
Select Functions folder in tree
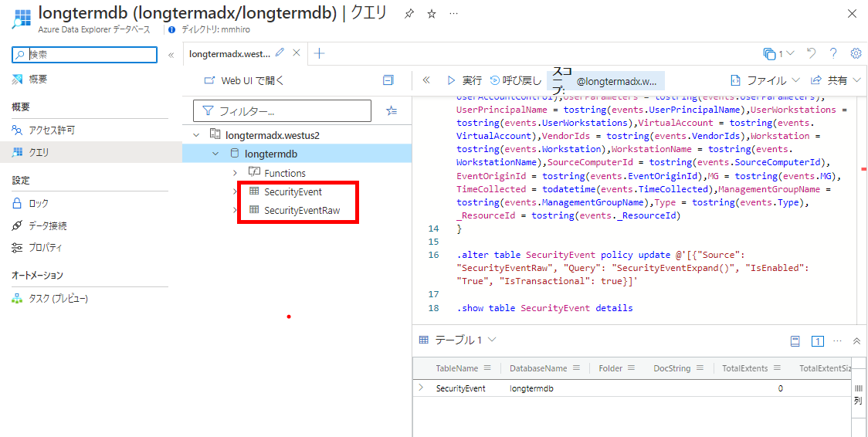pos(284,173)
